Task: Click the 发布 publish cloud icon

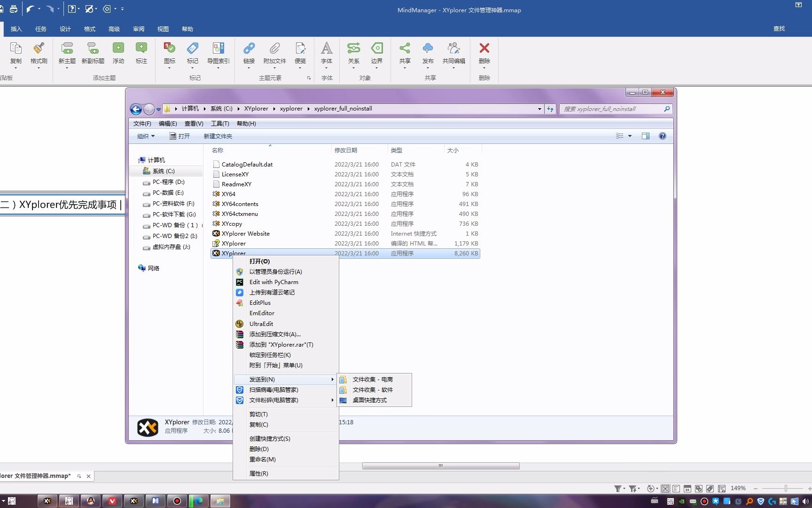Action: click(428, 48)
